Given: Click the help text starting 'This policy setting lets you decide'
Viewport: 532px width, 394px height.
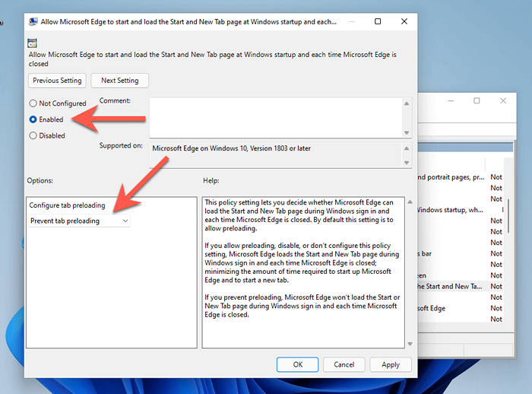Looking at the screenshot, I should point(299,215).
